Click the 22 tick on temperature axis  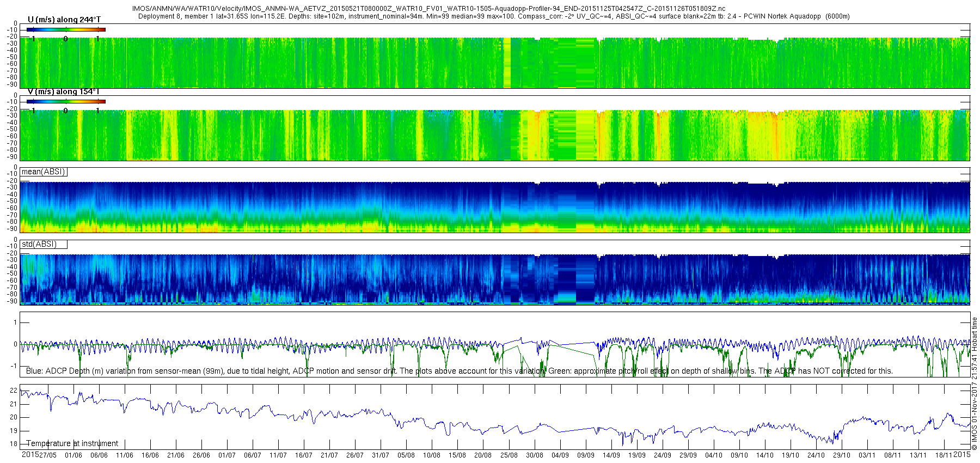15,391
